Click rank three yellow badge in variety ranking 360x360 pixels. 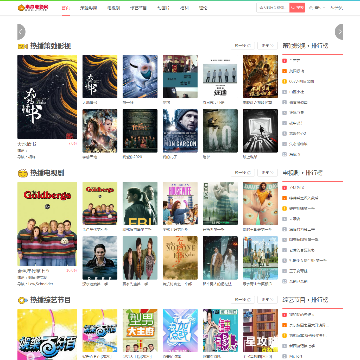tap(284, 335)
